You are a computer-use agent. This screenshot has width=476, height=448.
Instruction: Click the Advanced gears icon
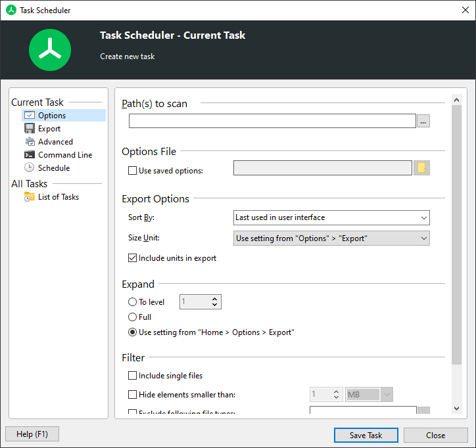coord(30,142)
